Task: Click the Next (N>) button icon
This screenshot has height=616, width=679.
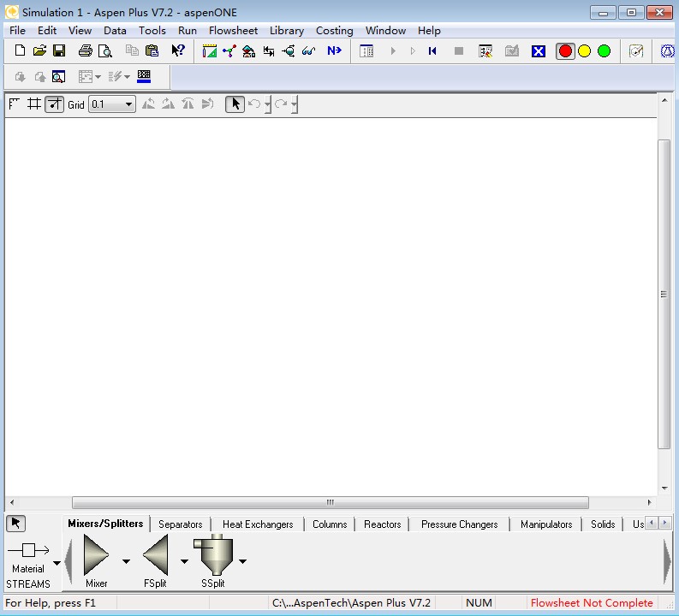Action: (x=334, y=51)
